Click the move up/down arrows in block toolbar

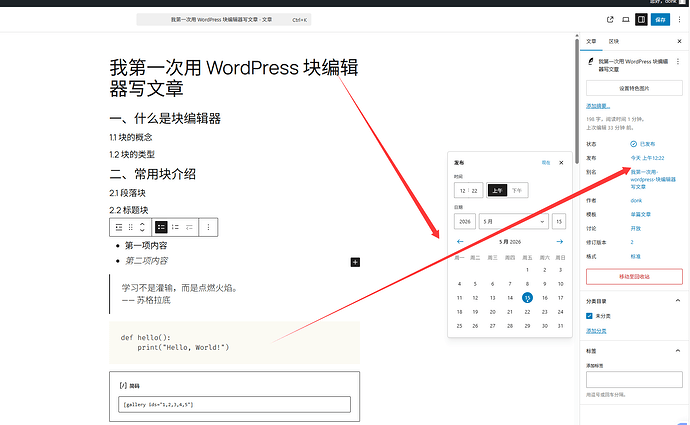(142, 227)
